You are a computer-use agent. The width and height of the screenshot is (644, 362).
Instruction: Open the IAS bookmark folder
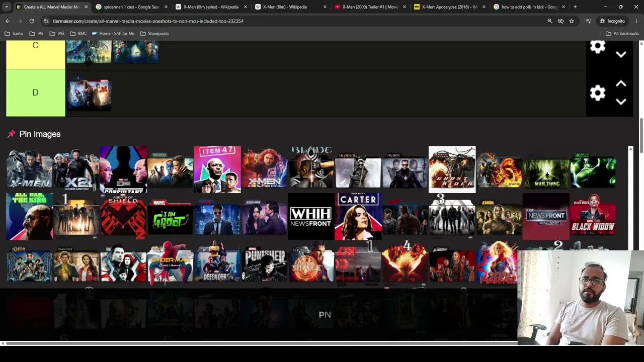(x=36, y=34)
